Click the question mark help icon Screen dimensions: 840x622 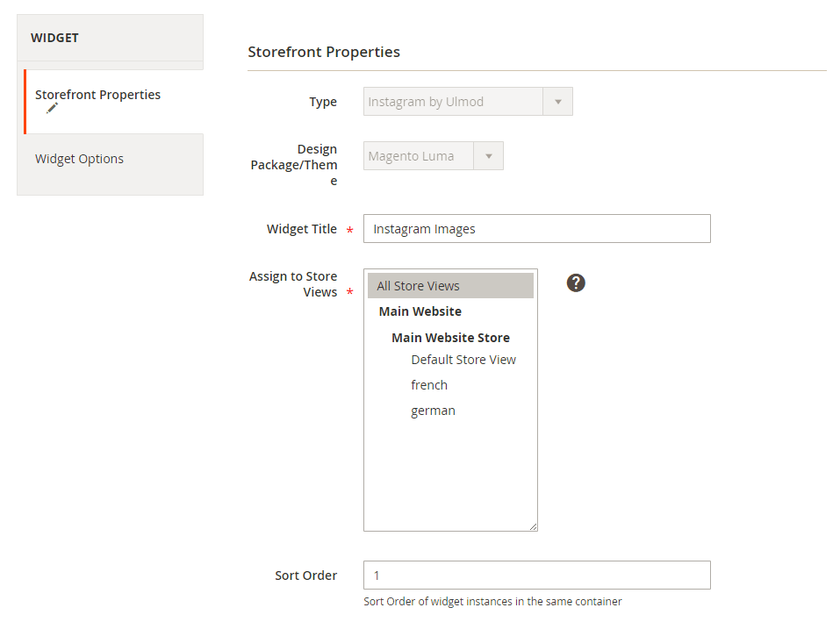[x=576, y=282]
